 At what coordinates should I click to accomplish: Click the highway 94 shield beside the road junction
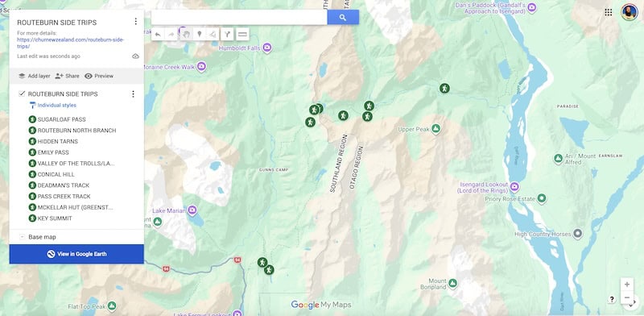point(237,260)
